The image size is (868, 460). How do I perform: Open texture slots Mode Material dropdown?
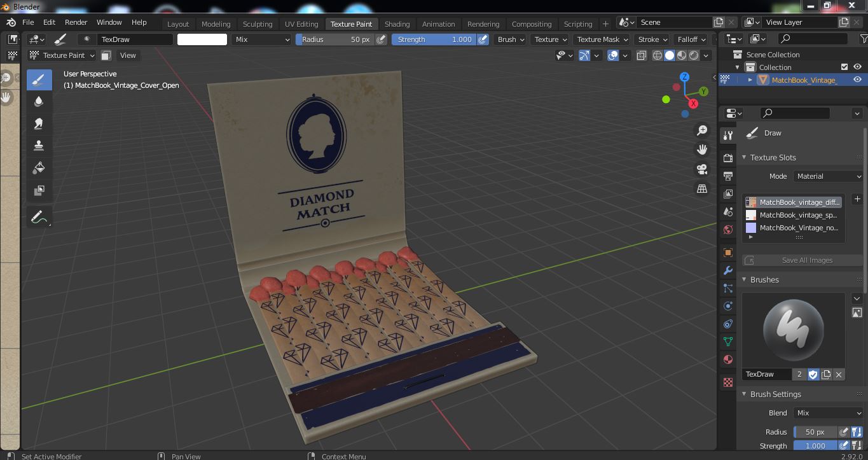click(828, 176)
